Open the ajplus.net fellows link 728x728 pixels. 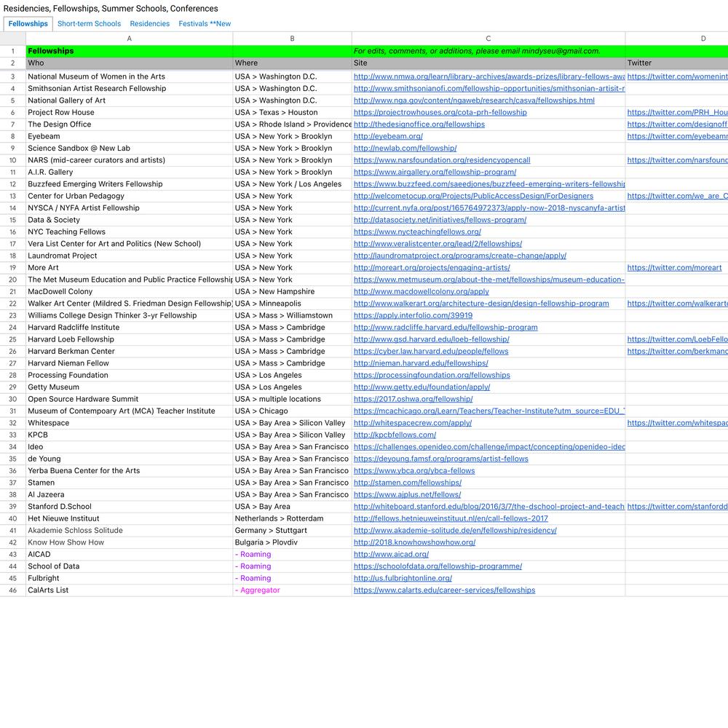(407, 495)
